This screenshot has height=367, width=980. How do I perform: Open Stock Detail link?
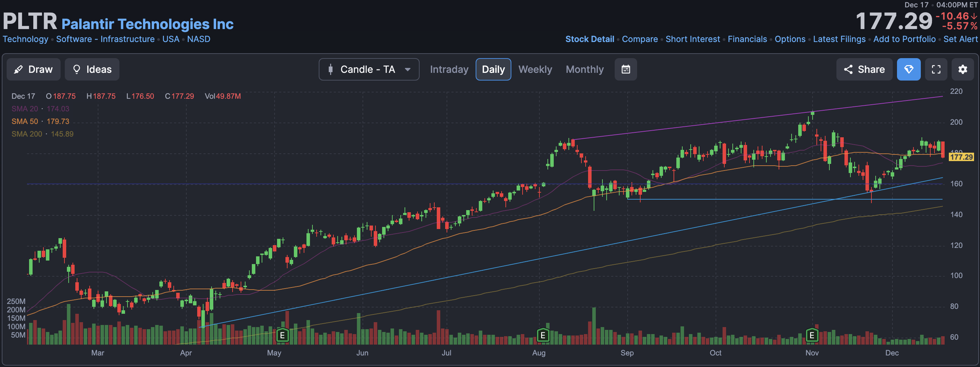(x=590, y=39)
